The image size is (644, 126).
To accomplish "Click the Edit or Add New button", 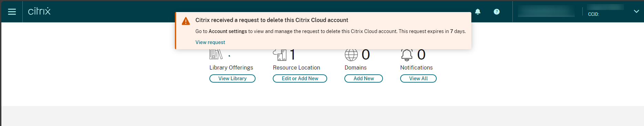I will point(300,78).
